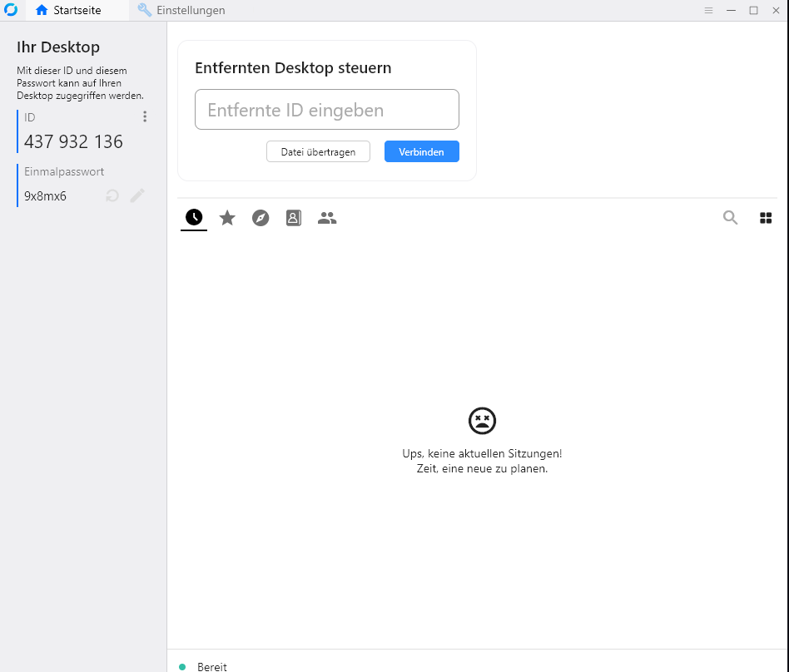Click the one-time password 9x8mx6

click(x=45, y=196)
